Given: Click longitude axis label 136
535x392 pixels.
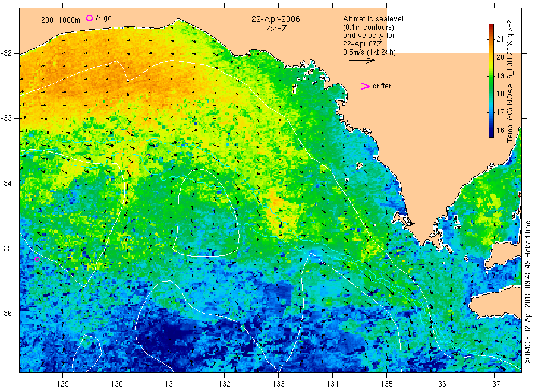Looking at the screenshot, I should pos(440,384).
